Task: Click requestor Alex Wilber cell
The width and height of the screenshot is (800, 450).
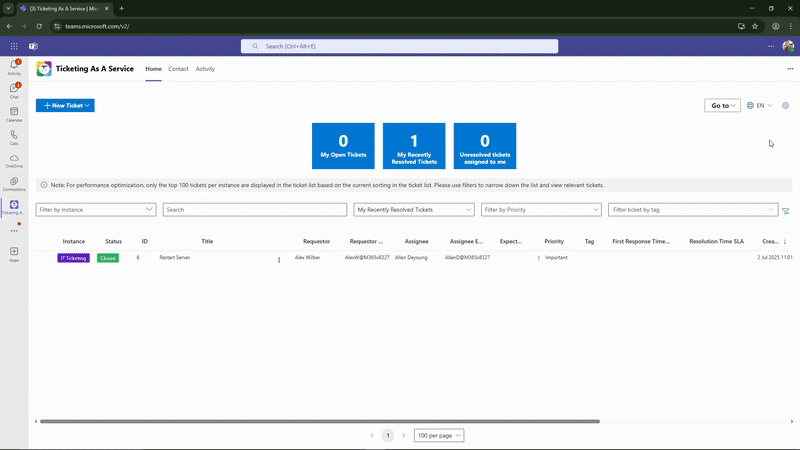Action: [307, 258]
